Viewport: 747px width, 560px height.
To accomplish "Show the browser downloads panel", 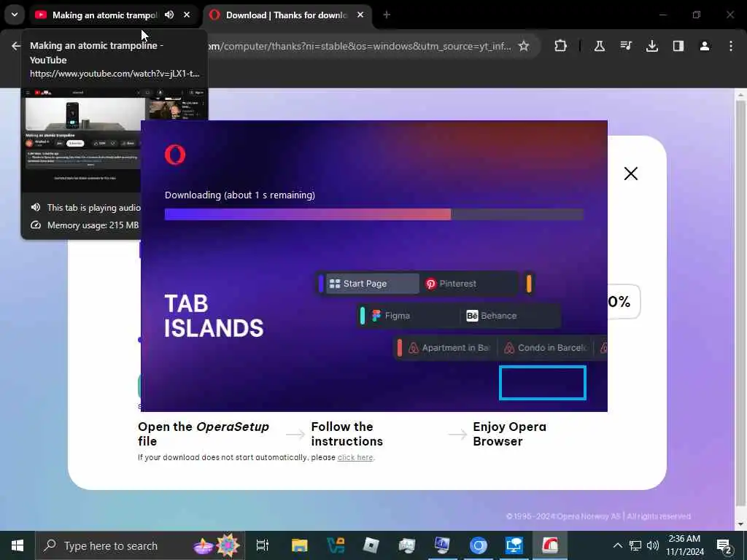I will [652, 46].
